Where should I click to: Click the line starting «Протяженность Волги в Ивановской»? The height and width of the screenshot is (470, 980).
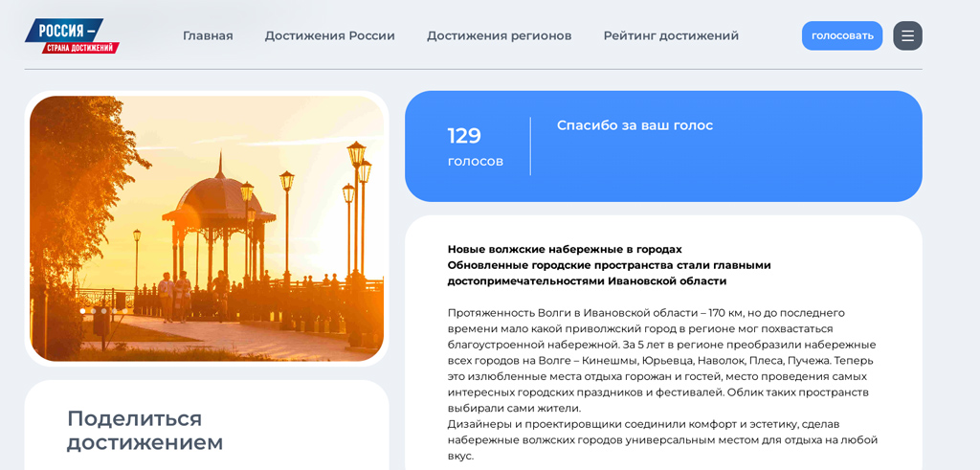(x=646, y=312)
